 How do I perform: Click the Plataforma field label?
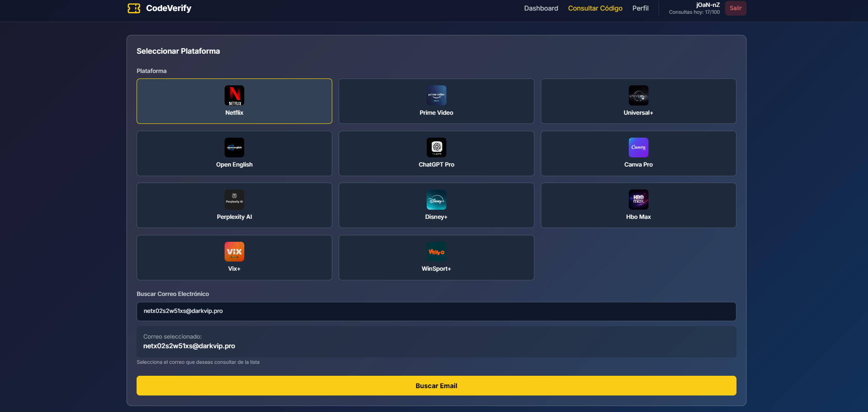click(152, 71)
